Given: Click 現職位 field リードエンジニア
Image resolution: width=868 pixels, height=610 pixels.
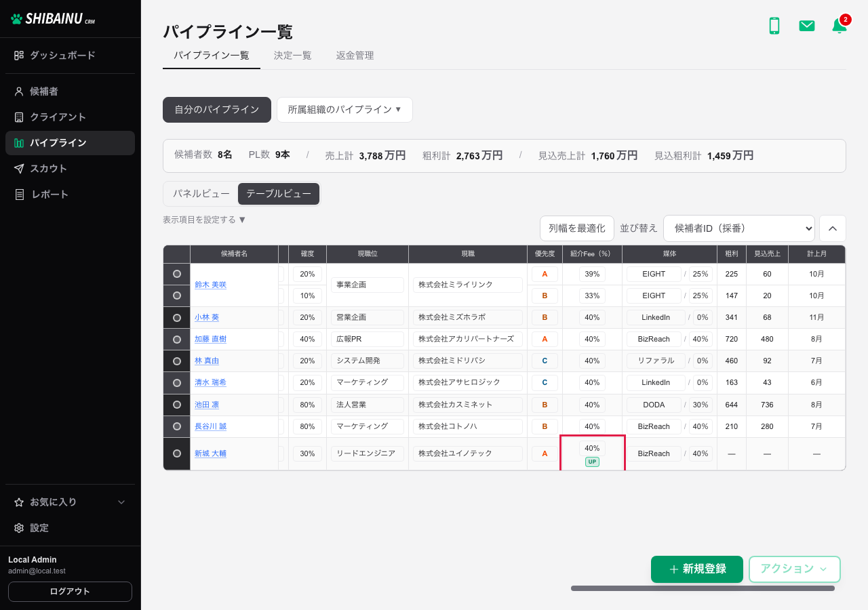Looking at the screenshot, I should [368, 453].
